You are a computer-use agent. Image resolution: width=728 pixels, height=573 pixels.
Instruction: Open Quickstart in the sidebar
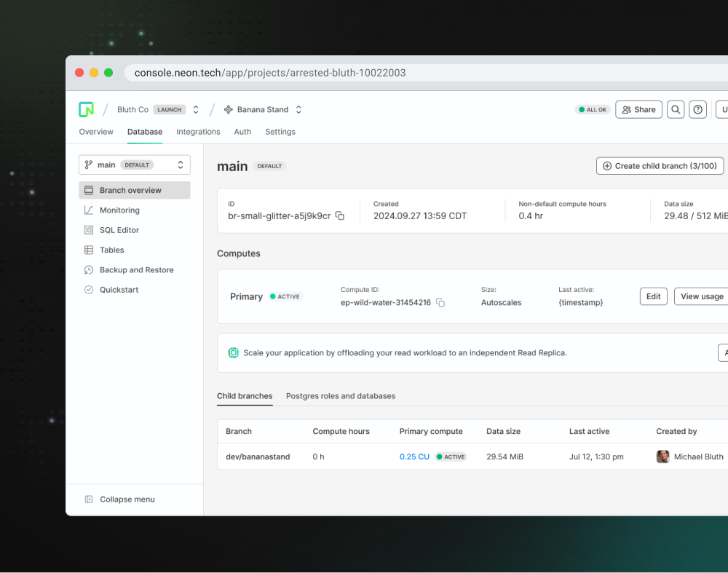coord(119,290)
